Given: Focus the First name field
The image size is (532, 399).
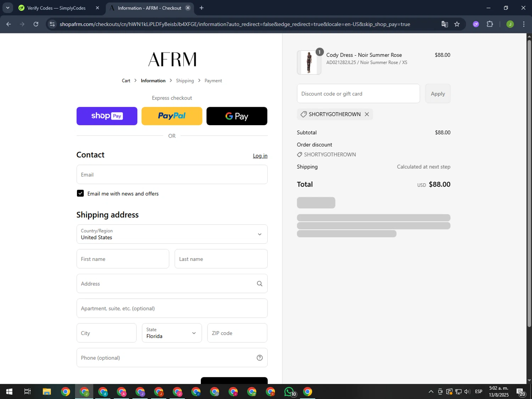Looking at the screenshot, I should click(123, 259).
